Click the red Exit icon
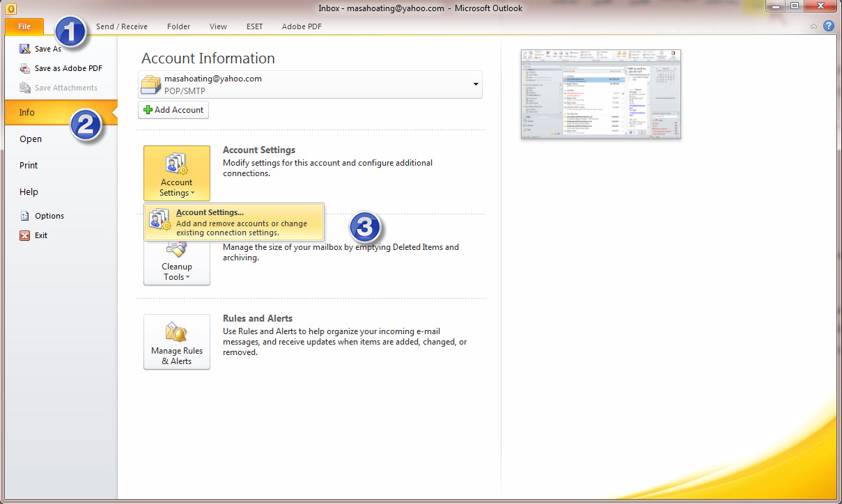 click(25, 235)
